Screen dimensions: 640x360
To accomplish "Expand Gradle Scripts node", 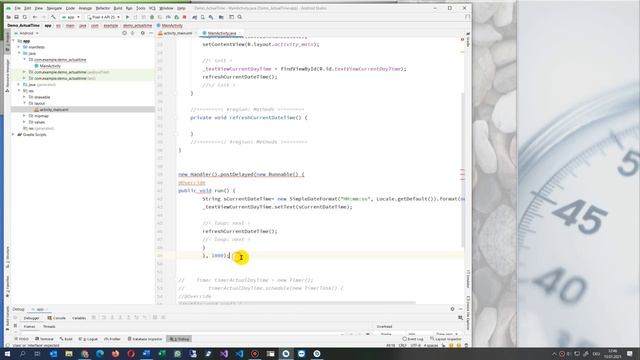I will click(x=13, y=135).
